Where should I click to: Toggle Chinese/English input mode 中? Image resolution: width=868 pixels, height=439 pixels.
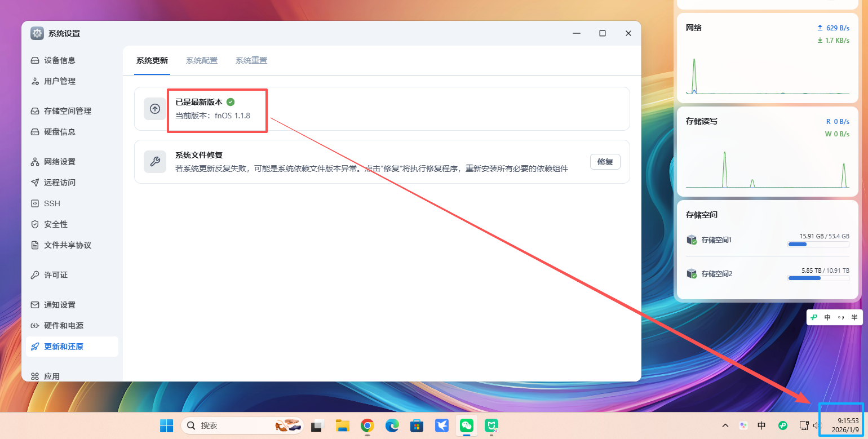pyautogui.click(x=827, y=317)
